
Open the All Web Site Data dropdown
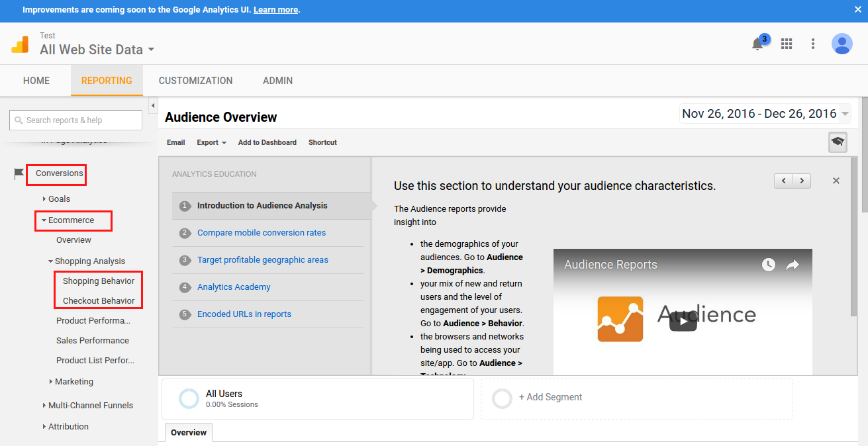click(97, 50)
